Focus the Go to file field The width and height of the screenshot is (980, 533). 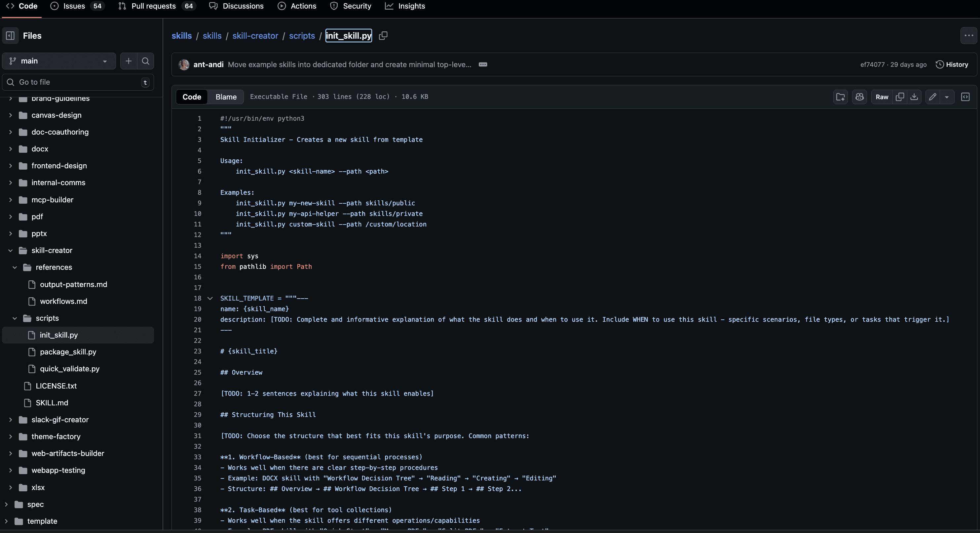[x=78, y=82]
